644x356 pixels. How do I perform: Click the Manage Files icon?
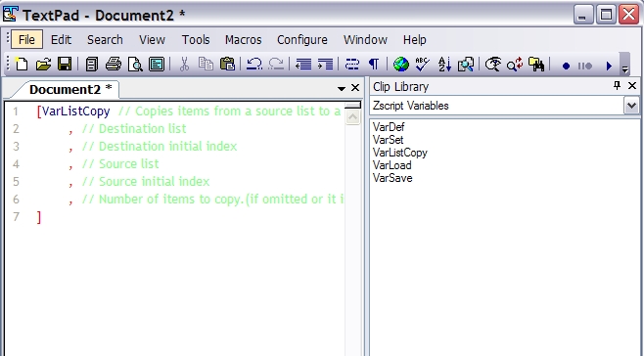click(x=92, y=65)
